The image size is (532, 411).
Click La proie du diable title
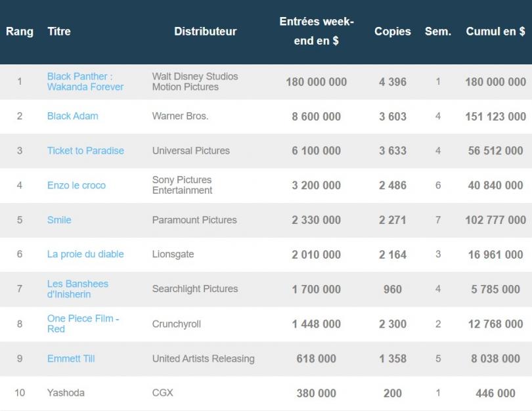click(85, 254)
